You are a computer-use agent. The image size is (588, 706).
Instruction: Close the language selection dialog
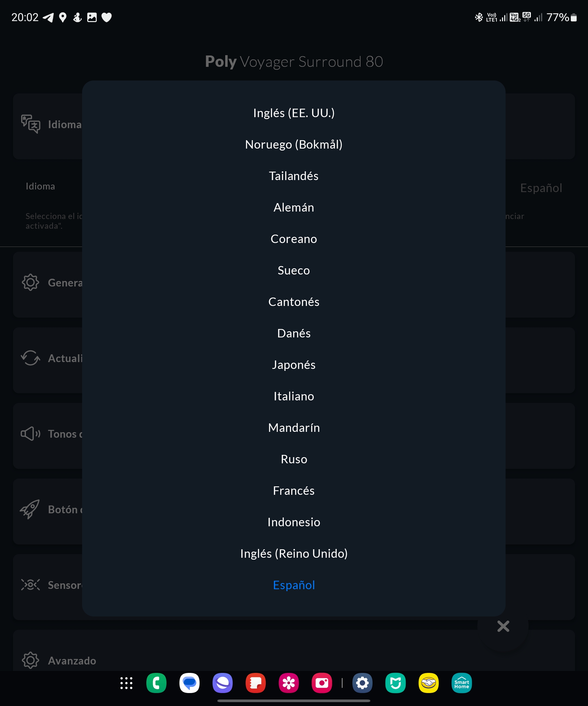pos(503,626)
